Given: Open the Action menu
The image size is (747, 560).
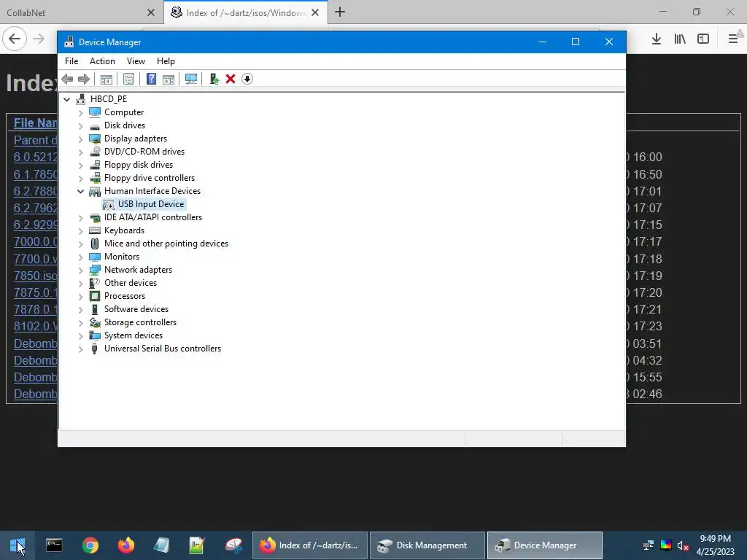Looking at the screenshot, I should click(102, 61).
